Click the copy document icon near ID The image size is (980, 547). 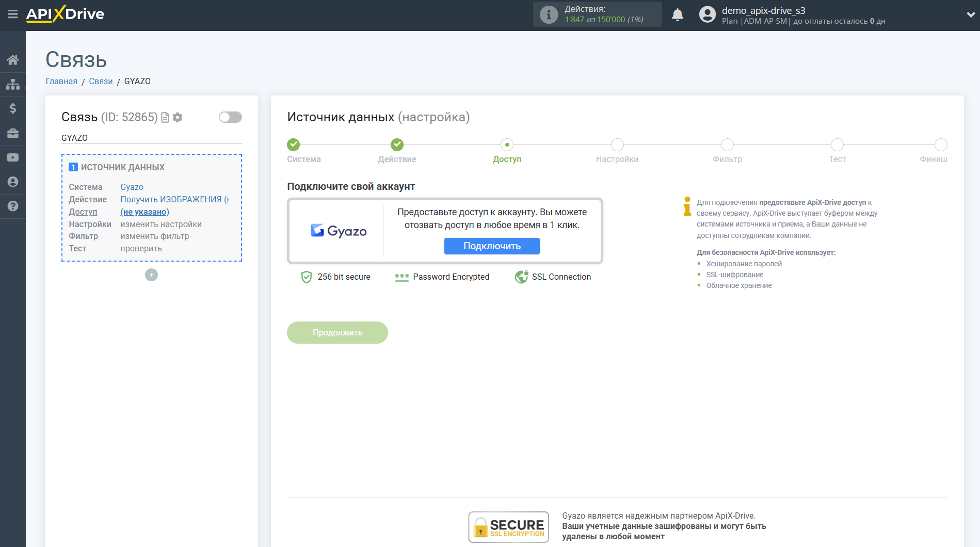[165, 118]
